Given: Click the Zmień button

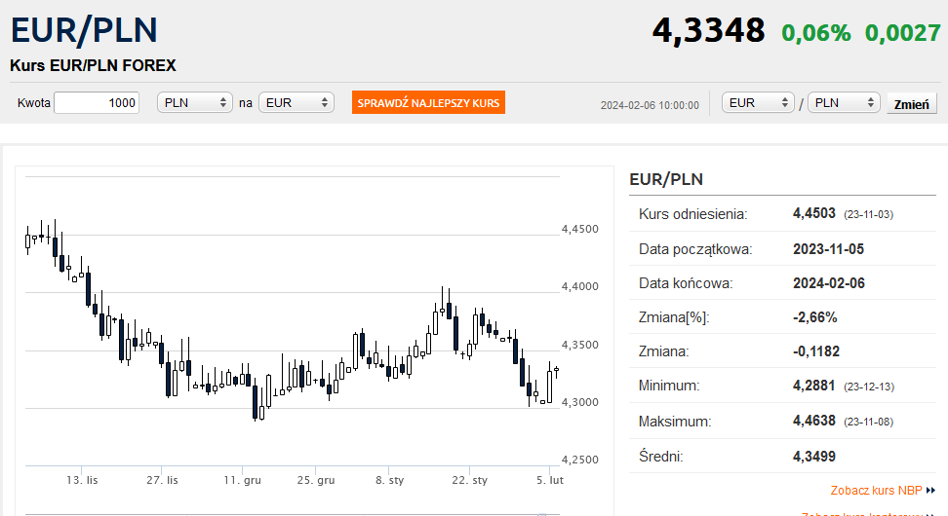Looking at the screenshot, I should click(x=912, y=104).
